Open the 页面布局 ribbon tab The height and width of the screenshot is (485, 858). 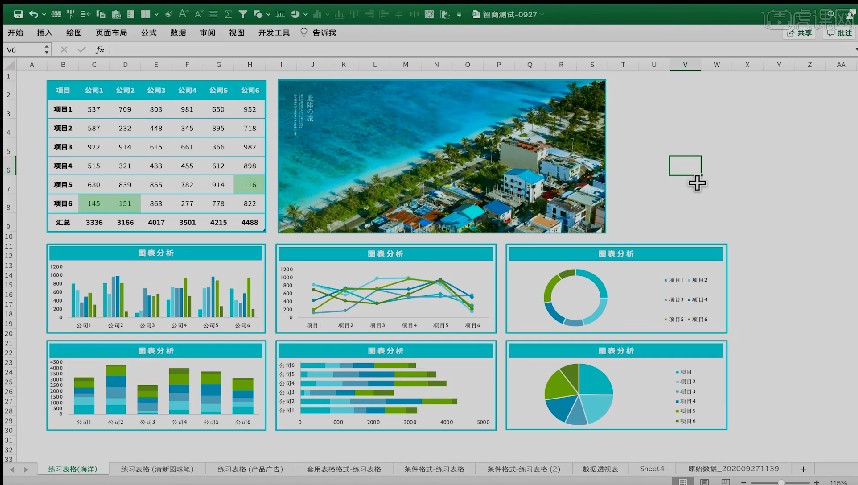click(x=111, y=33)
